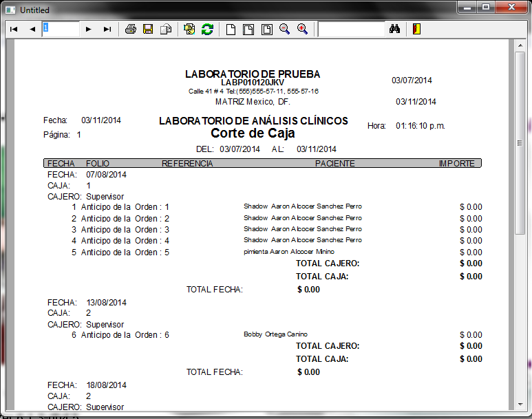The width and height of the screenshot is (532, 419).
Task: Zoom out with the magnifier minus icon
Action: (x=284, y=29)
